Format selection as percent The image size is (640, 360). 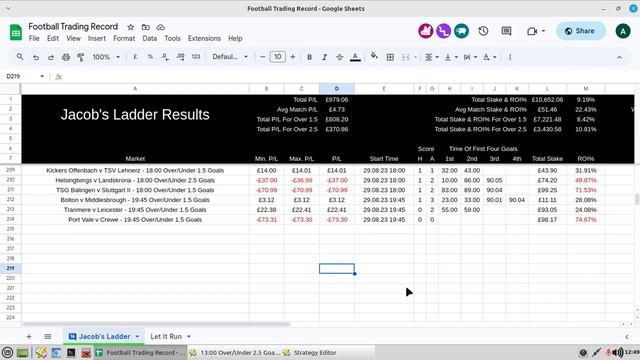[150, 57]
